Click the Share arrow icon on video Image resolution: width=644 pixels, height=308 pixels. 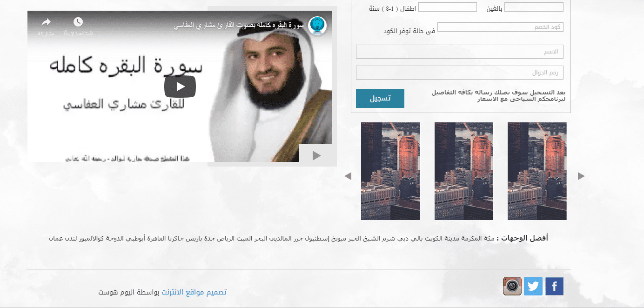(x=46, y=22)
